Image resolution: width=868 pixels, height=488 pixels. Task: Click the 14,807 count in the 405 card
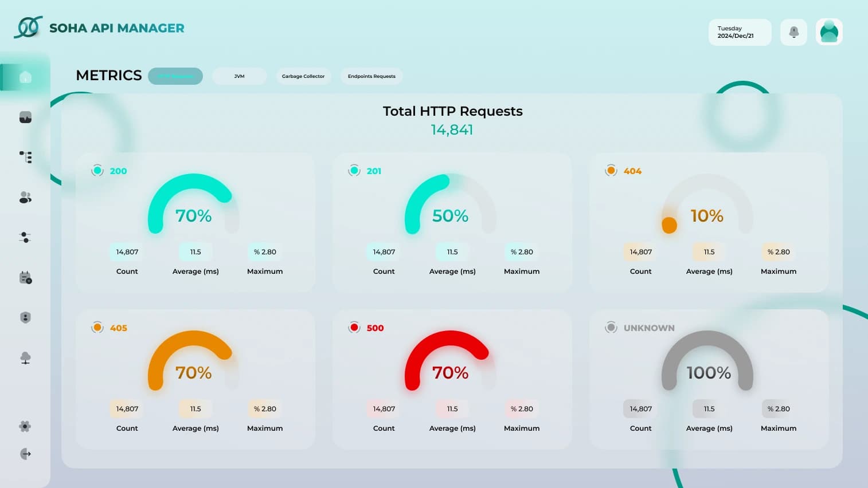coord(127,409)
